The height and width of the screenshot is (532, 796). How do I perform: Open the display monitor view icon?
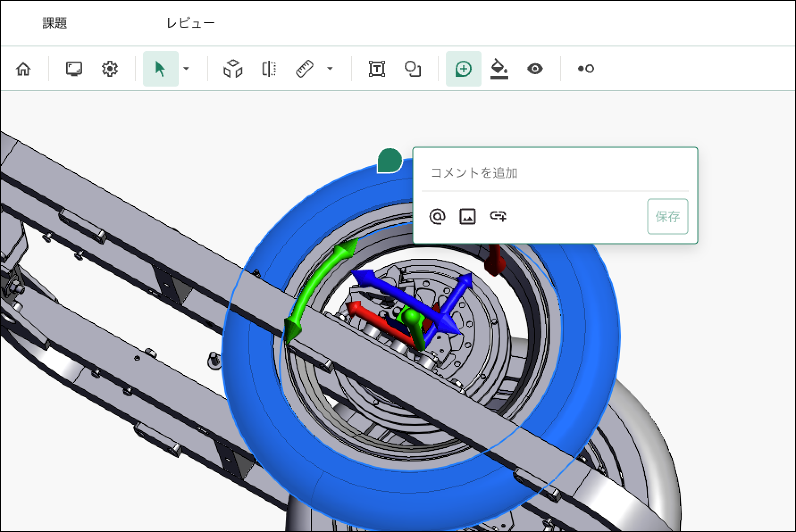tap(74, 69)
